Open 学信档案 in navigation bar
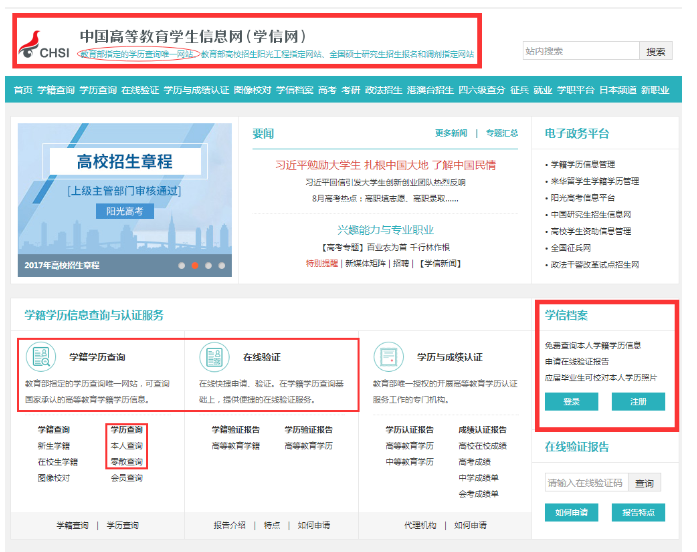The image size is (697, 552). click(295, 90)
